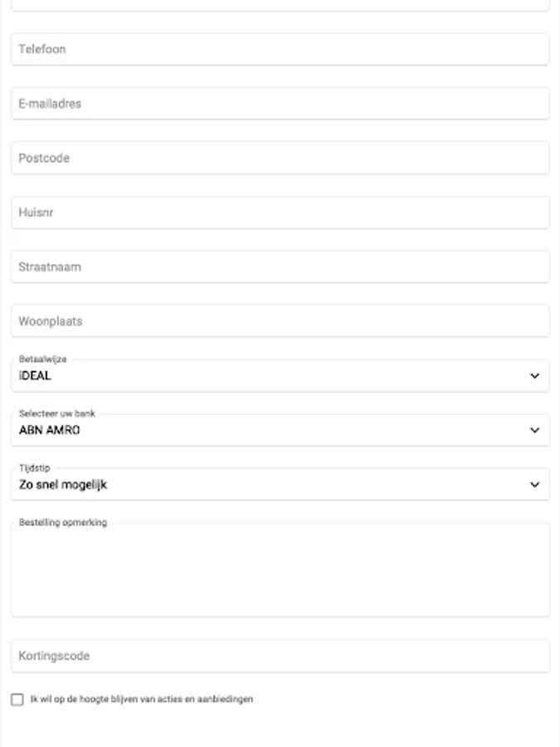Click into the Woonplaats field
Image resolution: width=560 pixels, height=747 pixels.
coord(280,321)
